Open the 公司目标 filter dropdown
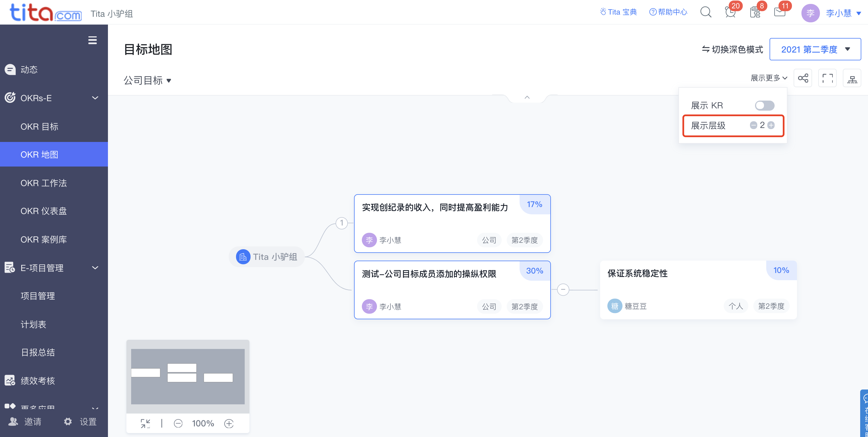This screenshot has height=437, width=868. [147, 80]
